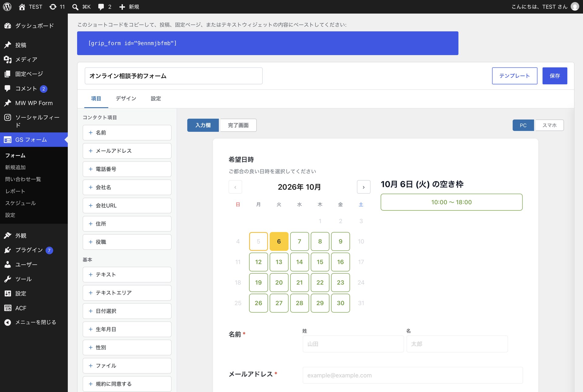Click the example@example.com email field
583x392 pixels.
[x=413, y=375]
